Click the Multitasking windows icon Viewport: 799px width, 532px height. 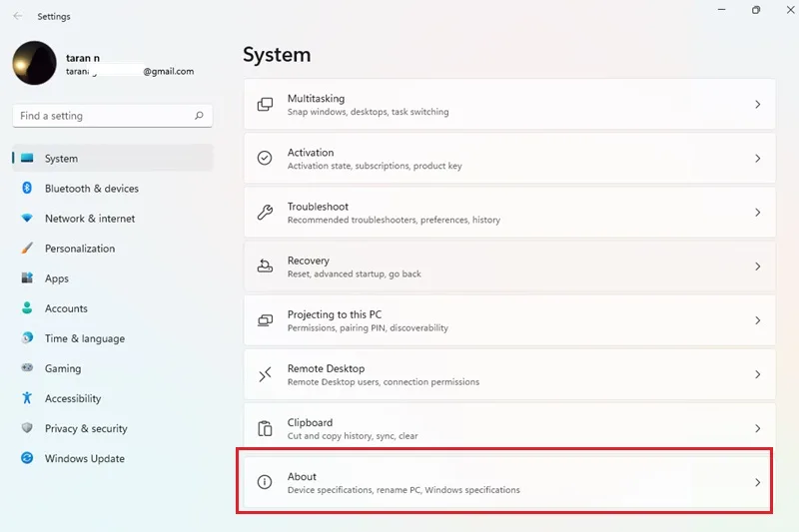click(x=265, y=105)
